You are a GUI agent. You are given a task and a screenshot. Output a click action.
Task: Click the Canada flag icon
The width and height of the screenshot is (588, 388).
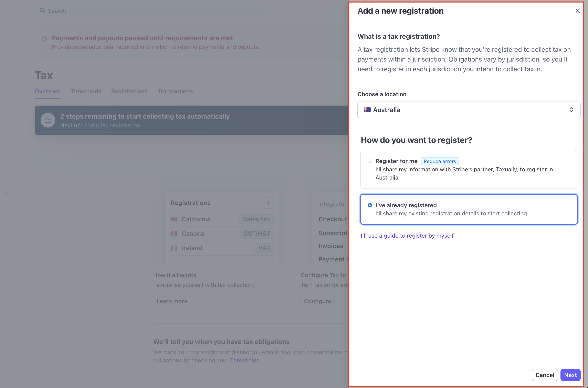(x=174, y=234)
